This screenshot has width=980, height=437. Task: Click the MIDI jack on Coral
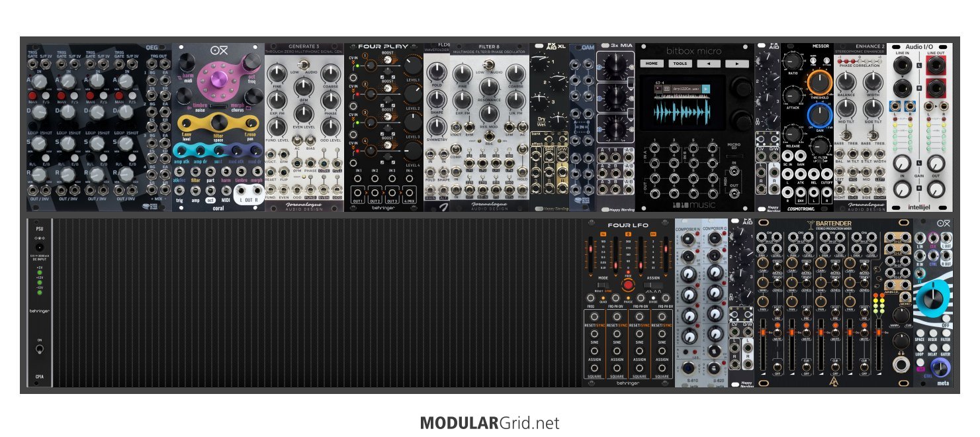click(226, 191)
